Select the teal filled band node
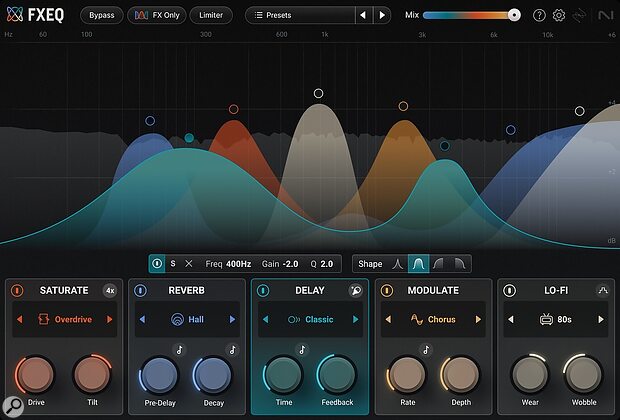Viewport: 620px width, 420px height. point(189,138)
